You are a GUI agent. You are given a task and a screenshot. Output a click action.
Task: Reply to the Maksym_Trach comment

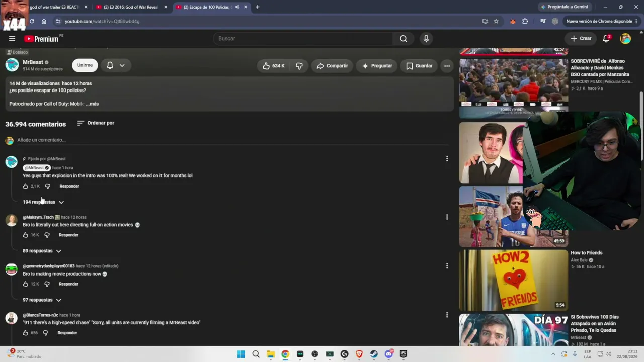pyautogui.click(x=68, y=235)
